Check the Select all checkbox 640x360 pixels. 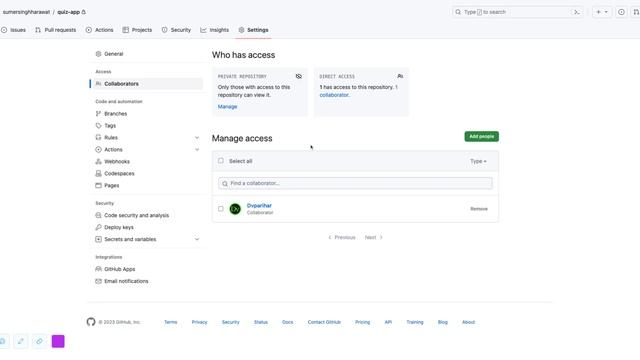tap(221, 161)
